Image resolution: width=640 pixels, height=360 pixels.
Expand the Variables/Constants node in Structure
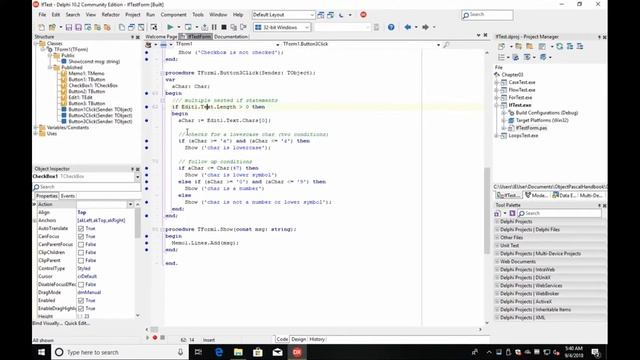pos(36,127)
